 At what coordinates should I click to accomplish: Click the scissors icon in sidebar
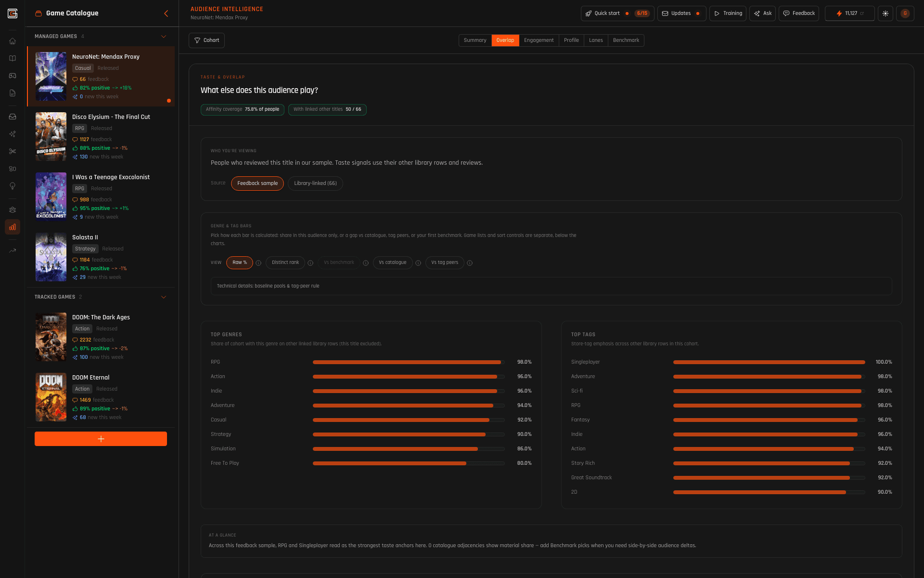[x=13, y=151]
